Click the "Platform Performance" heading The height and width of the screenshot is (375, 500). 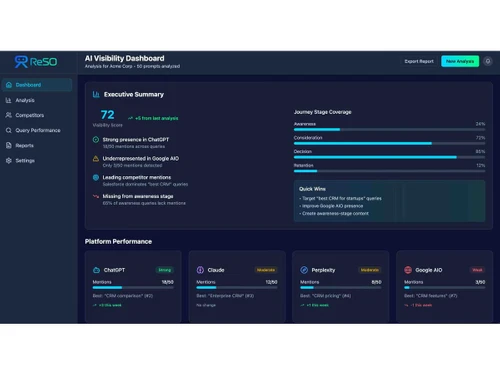[118, 242]
